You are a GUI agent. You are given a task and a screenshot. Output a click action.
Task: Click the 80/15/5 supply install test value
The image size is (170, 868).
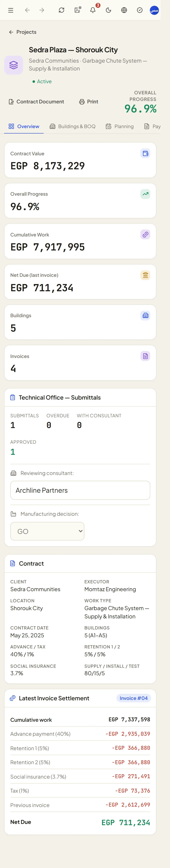tap(95, 673)
